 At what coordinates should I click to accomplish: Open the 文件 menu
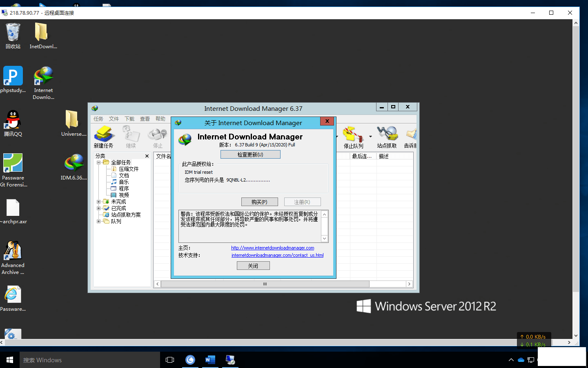coord(114,119)
